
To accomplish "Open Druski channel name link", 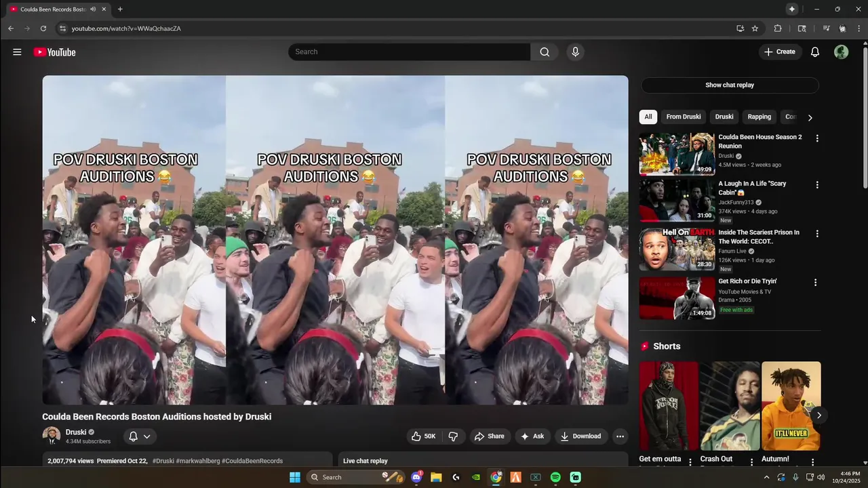I will click(x=76, y=432).
